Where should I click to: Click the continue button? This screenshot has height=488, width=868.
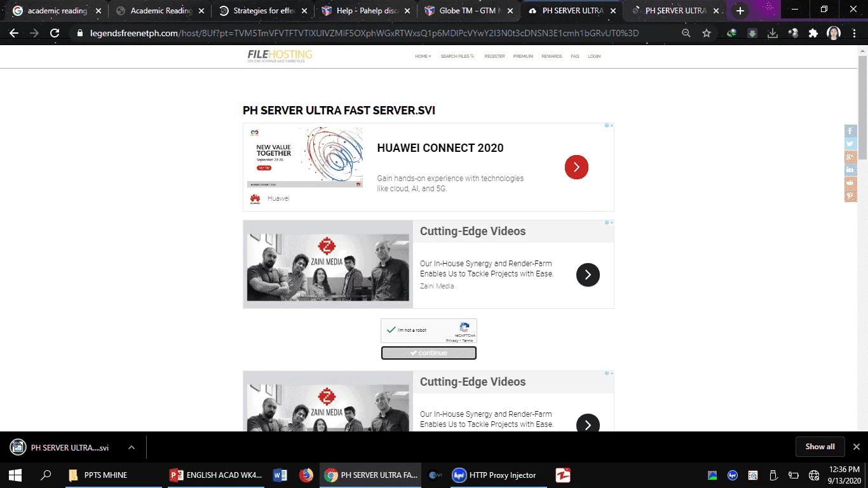(x=429, y=353)
